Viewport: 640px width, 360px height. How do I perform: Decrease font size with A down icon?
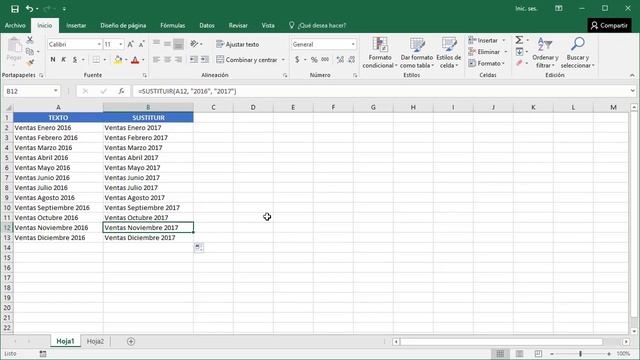(141, 44)
